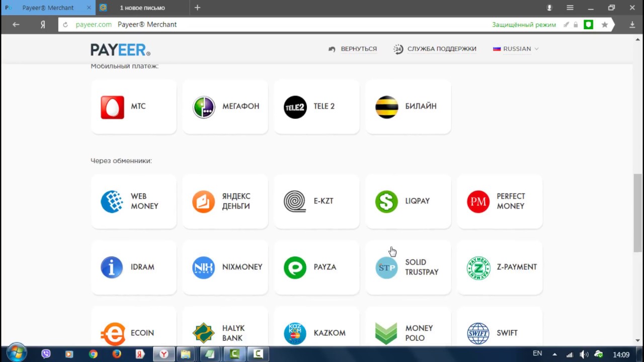
Task: Choose the Money Polo payment option
Action: (408, 326)
